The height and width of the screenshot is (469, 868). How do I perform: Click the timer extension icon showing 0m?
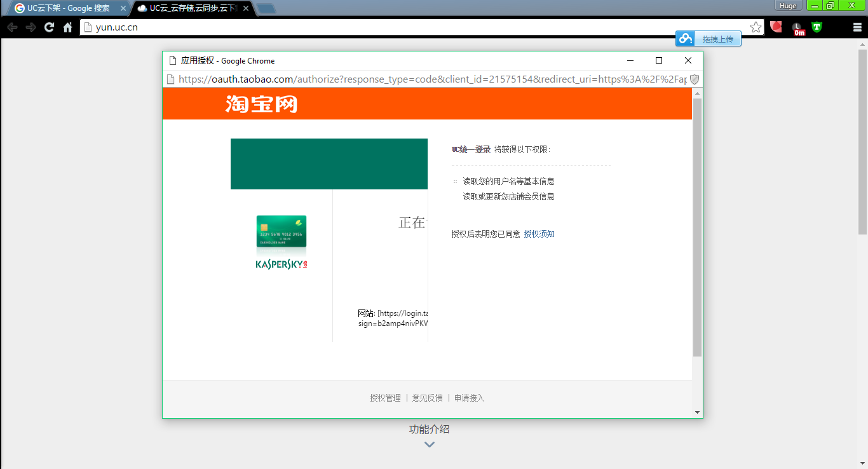[x=798, y=28]
